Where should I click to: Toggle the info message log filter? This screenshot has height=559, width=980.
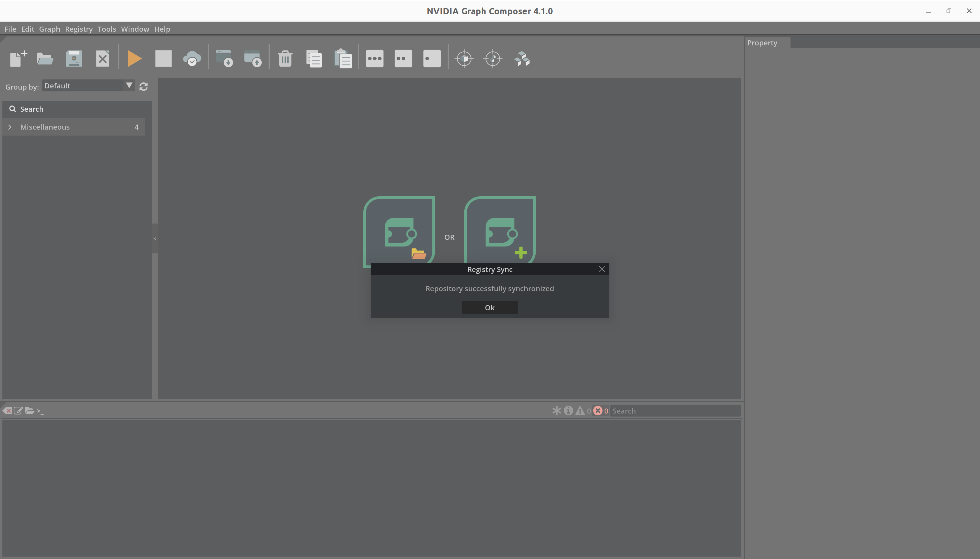[x=568, y=410]
